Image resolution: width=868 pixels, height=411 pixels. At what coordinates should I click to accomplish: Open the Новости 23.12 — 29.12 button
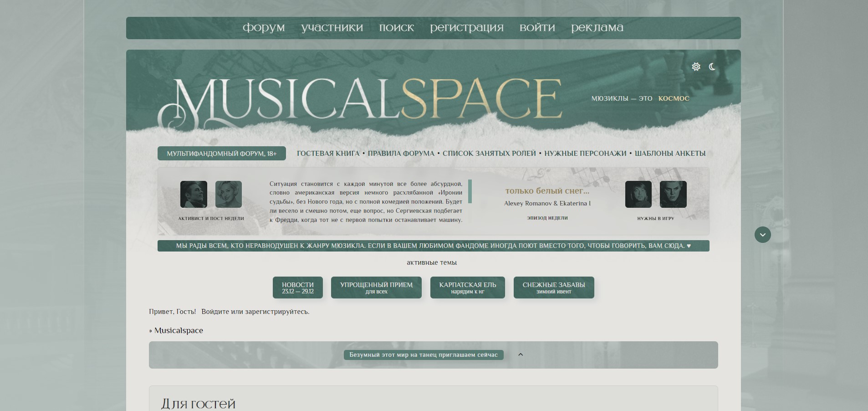click(298, 288)
